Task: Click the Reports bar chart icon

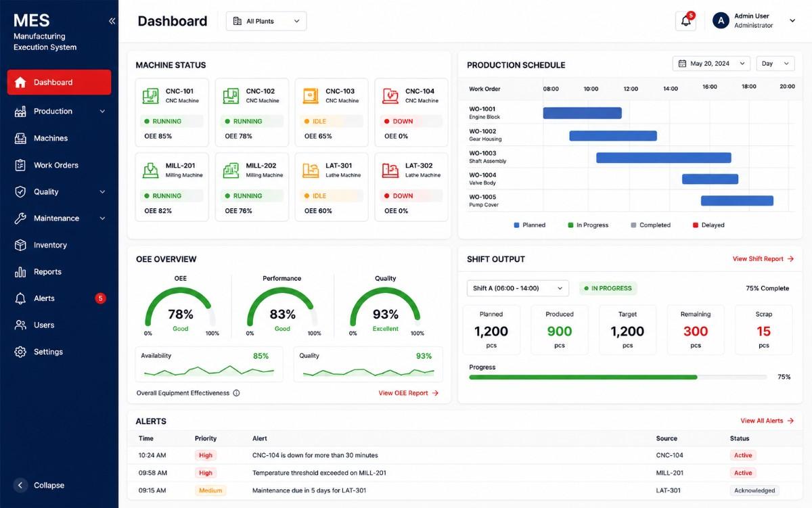Action: click(x=20, y=272)
